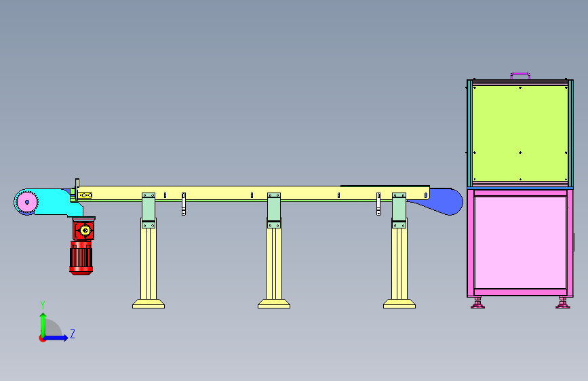Select the pink sprocket wheel
Screen dimensions: 588x381
pos(27,202)
